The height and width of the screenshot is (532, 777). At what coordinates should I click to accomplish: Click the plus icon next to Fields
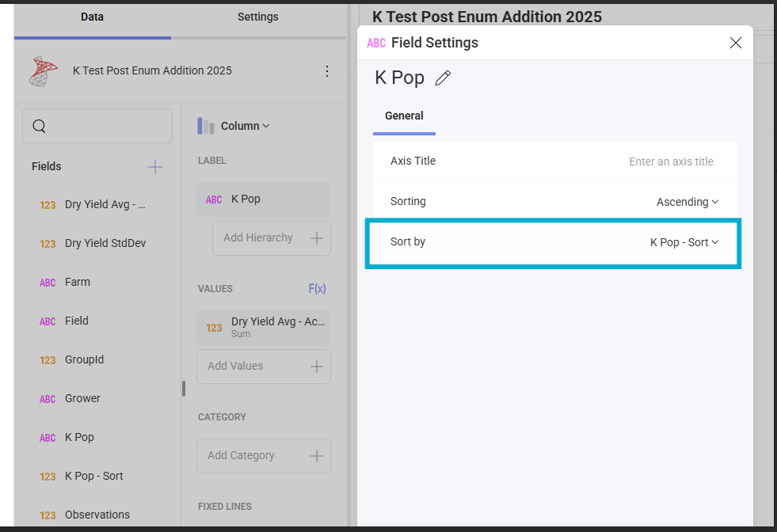155,166
